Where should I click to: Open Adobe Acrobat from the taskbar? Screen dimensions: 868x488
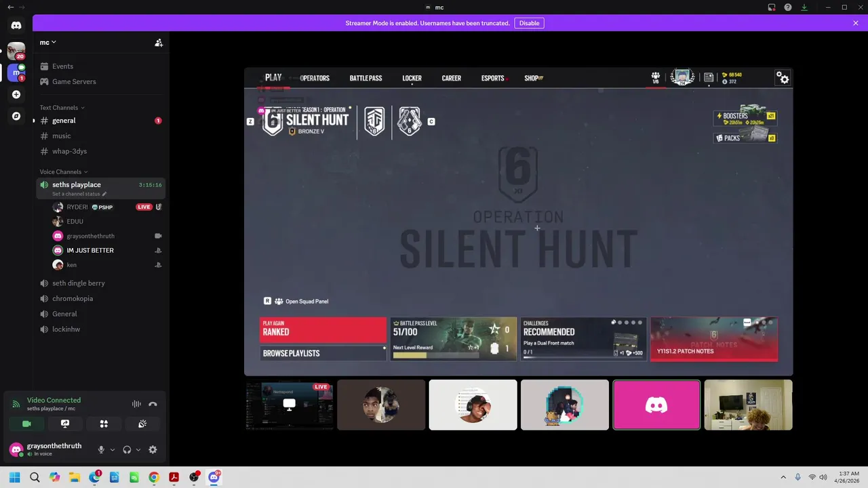coord(174,477)
